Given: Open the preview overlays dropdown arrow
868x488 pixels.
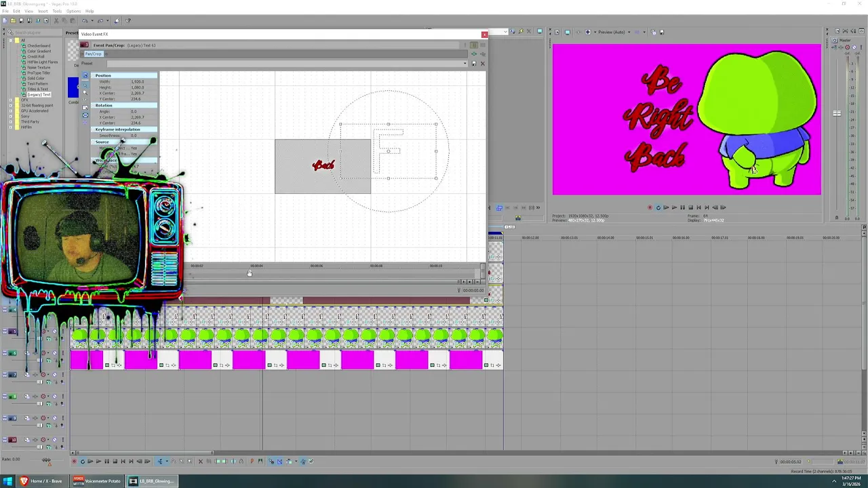Looking at the screenshot, I should [x=644, y=32].
